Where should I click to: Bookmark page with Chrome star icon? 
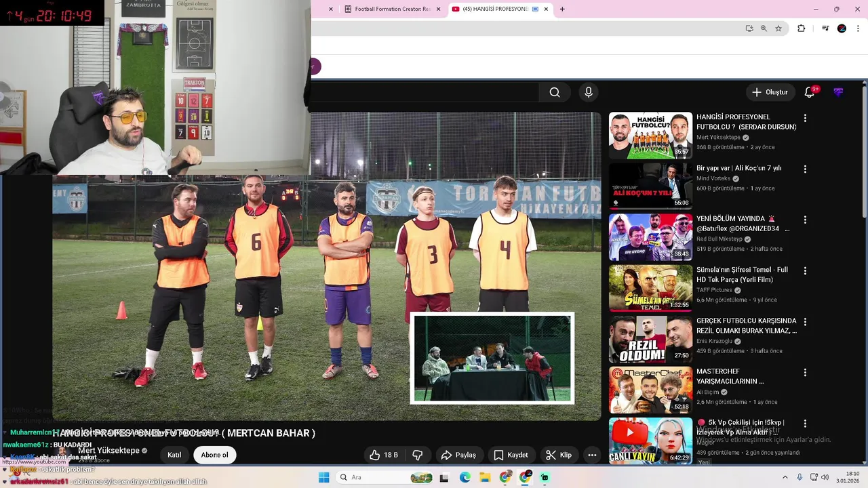point(778,28)
